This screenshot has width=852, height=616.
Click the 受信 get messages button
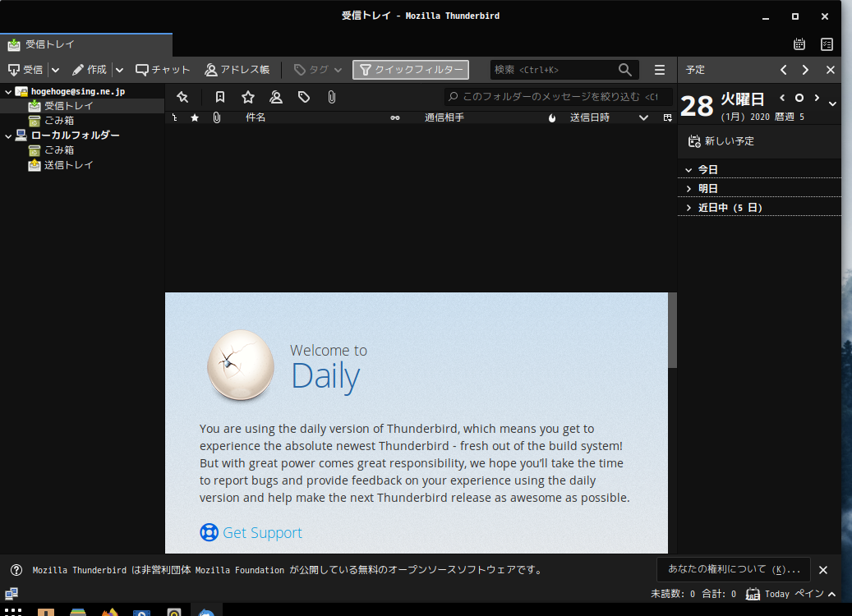tap(25, 70)
